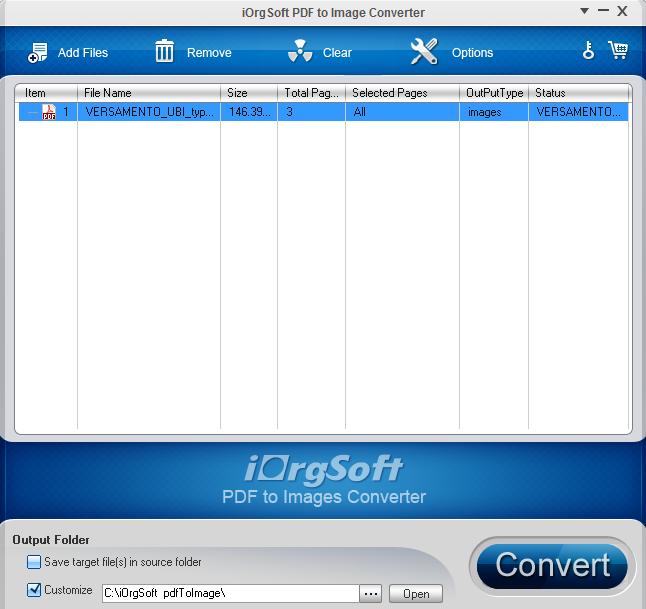Click the Remove trash can icon
Viewport: 646px width, 609px height.
(x=164, y=51)
